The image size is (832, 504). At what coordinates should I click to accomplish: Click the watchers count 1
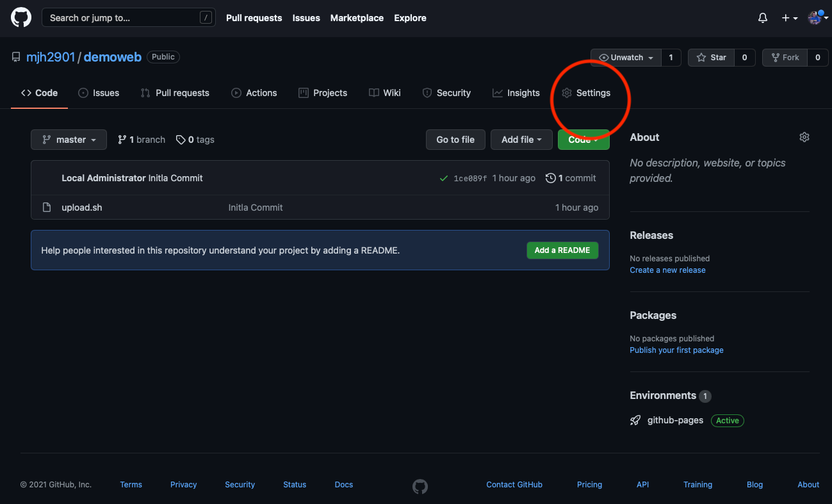[x=671, y=58]
